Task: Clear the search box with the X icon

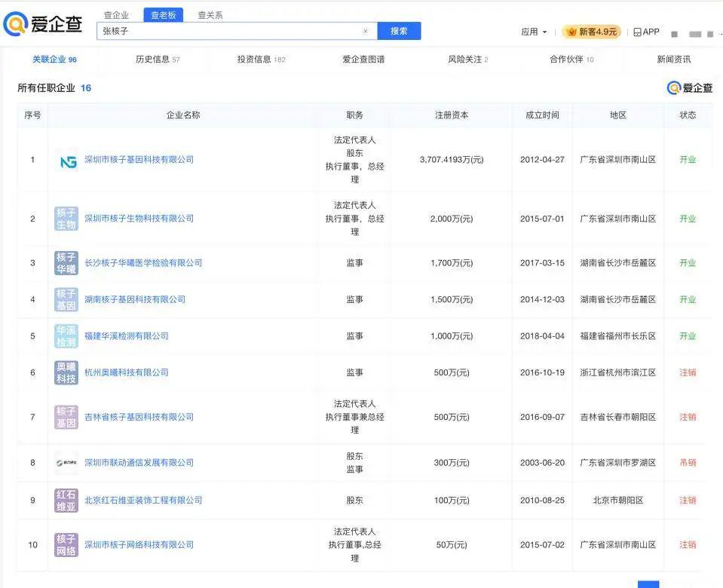Action: (366, 32)
